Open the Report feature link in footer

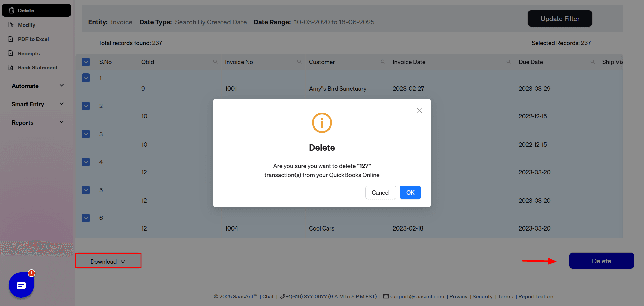click(x=536, y=297)
